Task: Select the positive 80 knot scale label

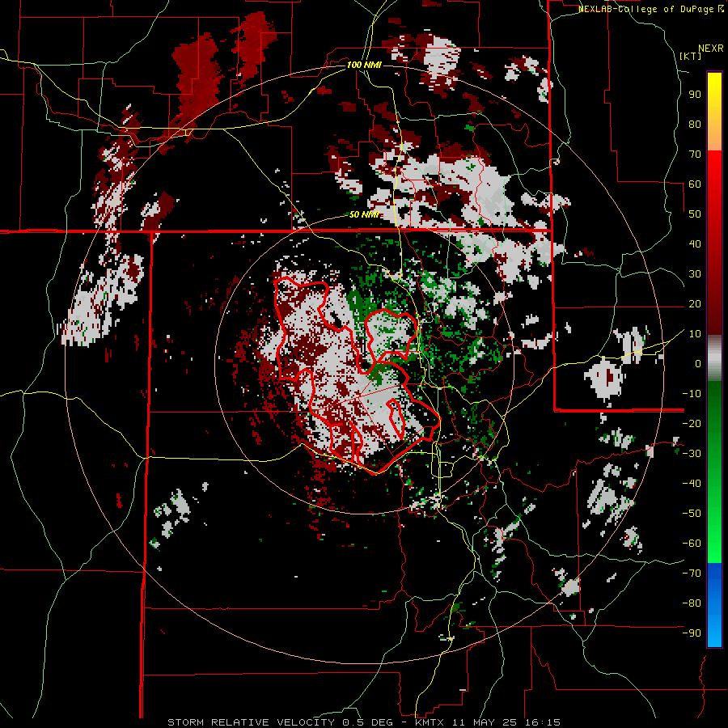Action: (695, 124)
